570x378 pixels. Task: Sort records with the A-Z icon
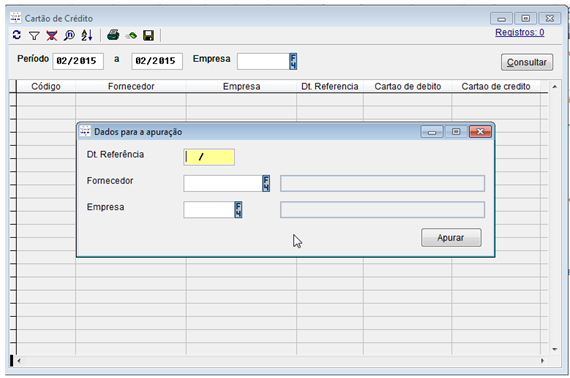coord(87,35)
